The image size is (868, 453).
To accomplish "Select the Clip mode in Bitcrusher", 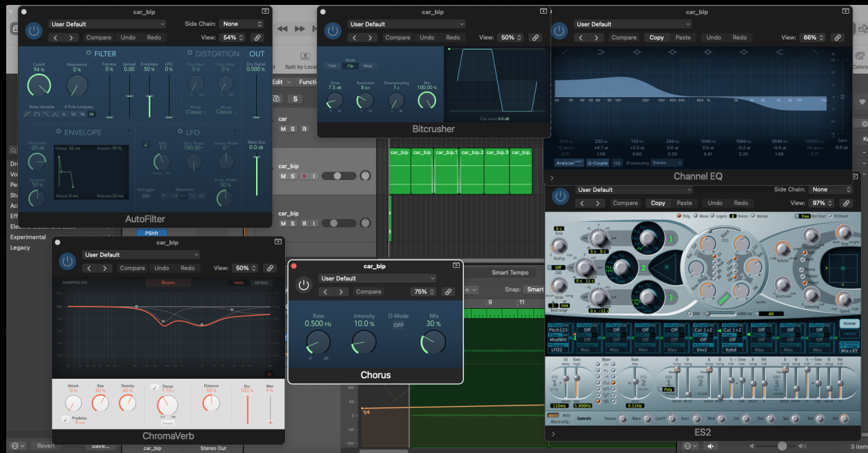I will [x=350, y=66].
